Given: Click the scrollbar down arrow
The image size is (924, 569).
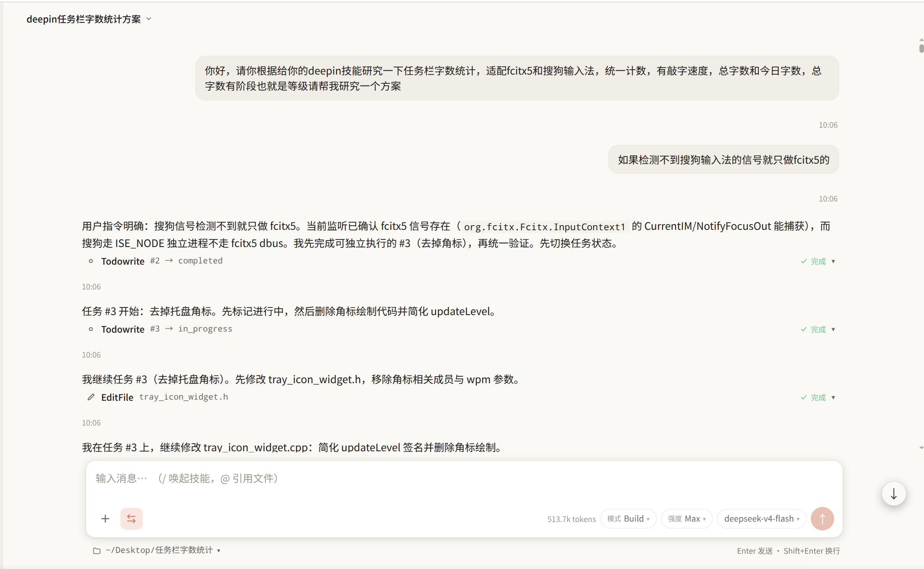Looking at the screenshot, I should 921,448.
